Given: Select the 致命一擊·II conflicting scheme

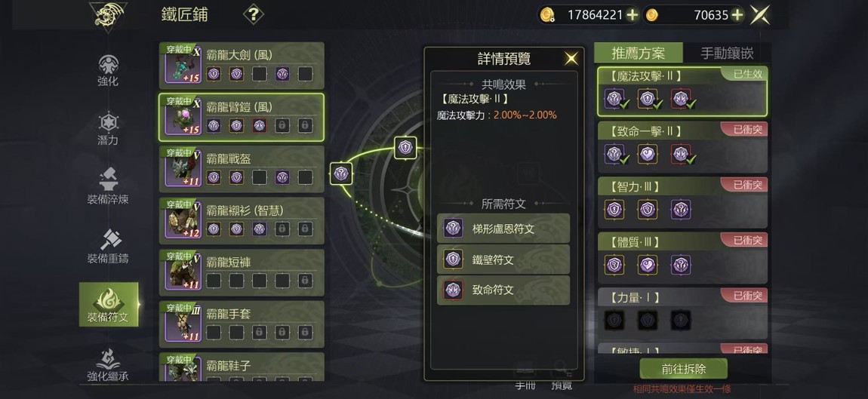Looking at the screenshot, I should coord(682,146).
